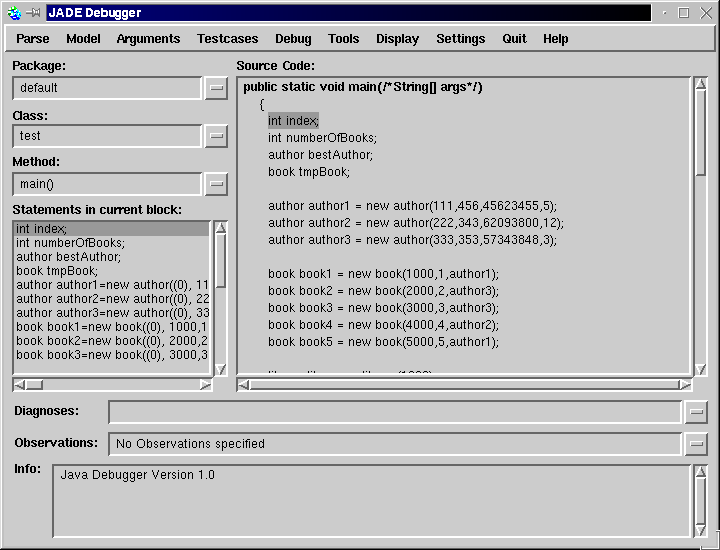Select 'book book1=new book' statement row

(x=112, y=327)
